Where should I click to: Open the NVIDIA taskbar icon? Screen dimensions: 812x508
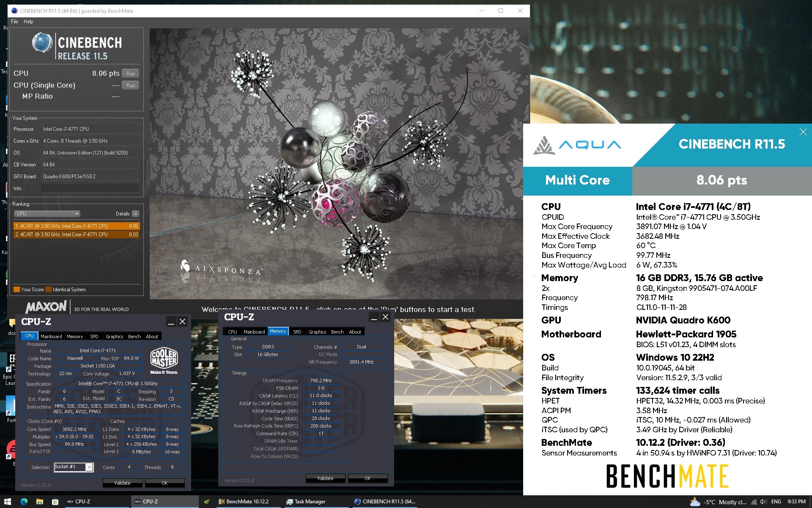coord(206,502)
